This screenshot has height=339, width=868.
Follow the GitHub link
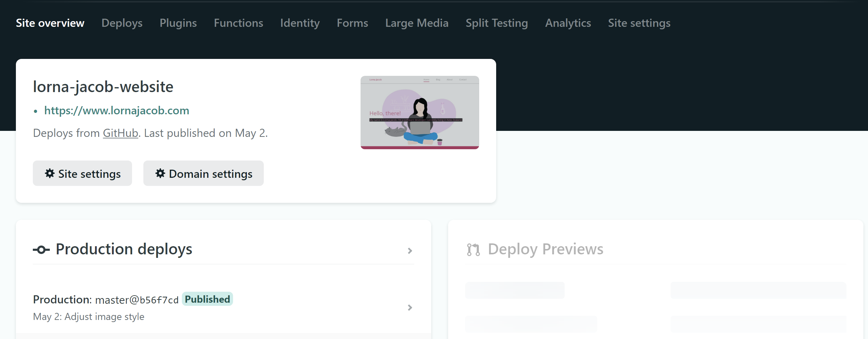tap(120, 133)
